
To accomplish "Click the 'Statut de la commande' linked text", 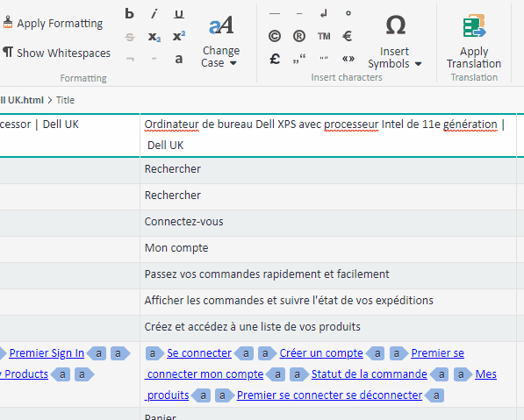I will [370, 374].
